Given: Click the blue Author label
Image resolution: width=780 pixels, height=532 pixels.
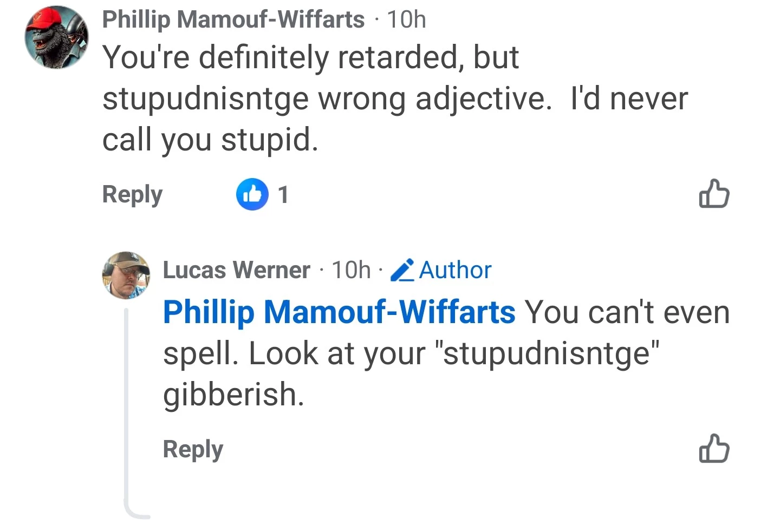Looking at the screenshot, I should [455, 270].
